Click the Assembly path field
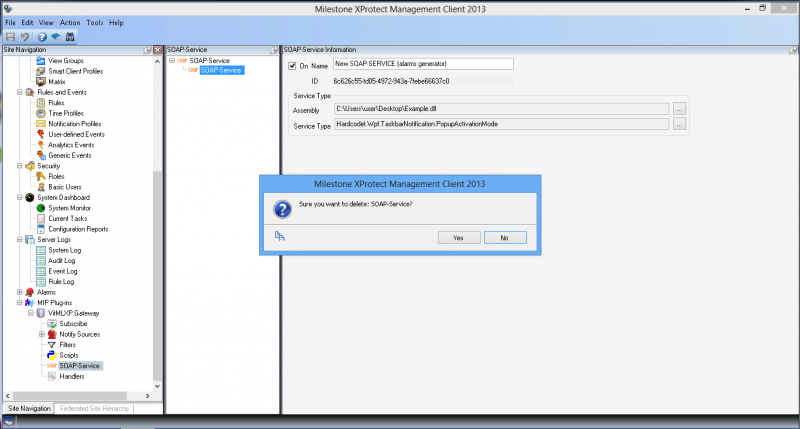Screen dimensions: 800x429 pos(502,109)
